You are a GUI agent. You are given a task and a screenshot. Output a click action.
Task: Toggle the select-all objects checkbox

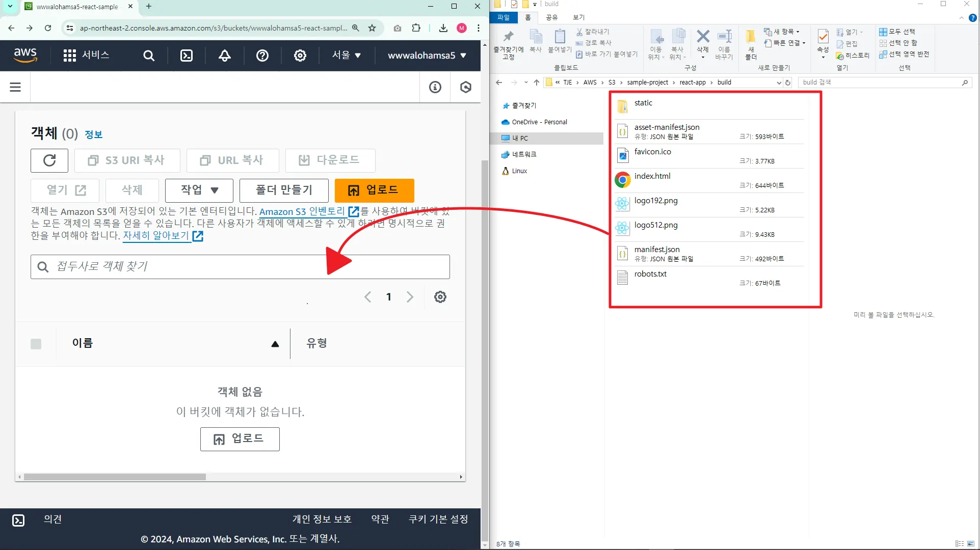[x=36, y=344]
